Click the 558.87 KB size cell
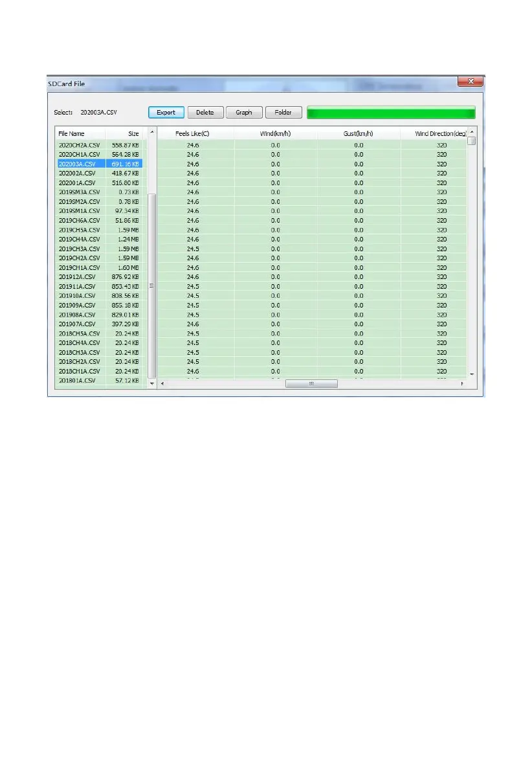 [x=126, y=145]
